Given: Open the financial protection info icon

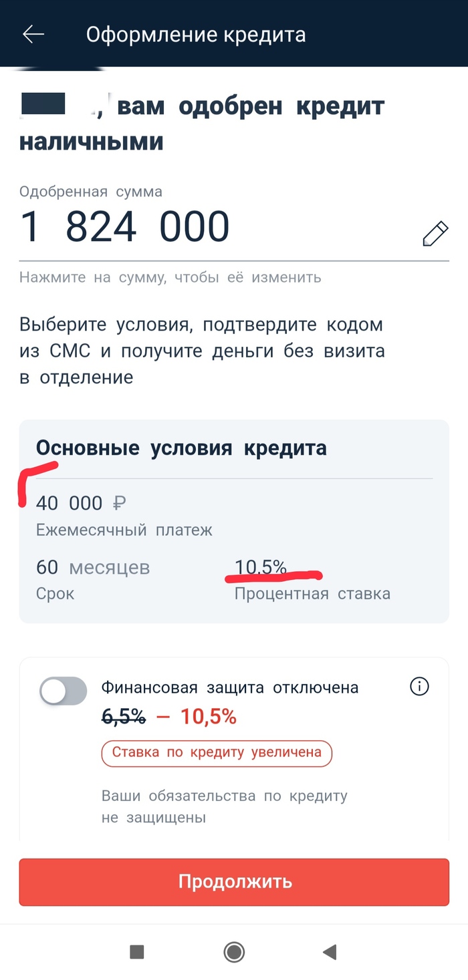Looking at the screenshot, I should [419, 687].
